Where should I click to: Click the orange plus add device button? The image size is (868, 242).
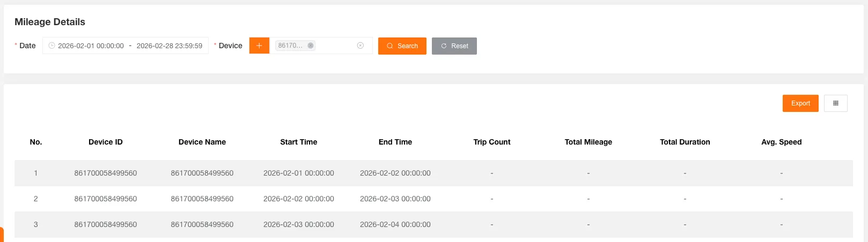click(259, 46)
